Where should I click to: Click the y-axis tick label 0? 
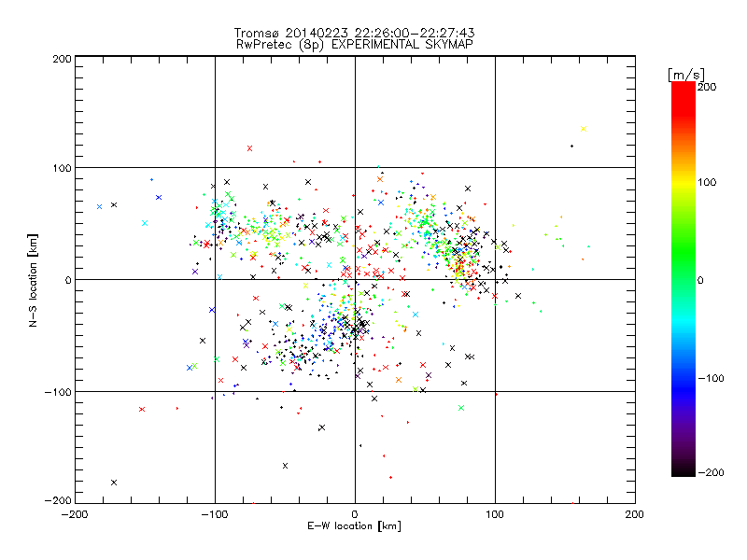pyautogui.click(x=68, y=280)
